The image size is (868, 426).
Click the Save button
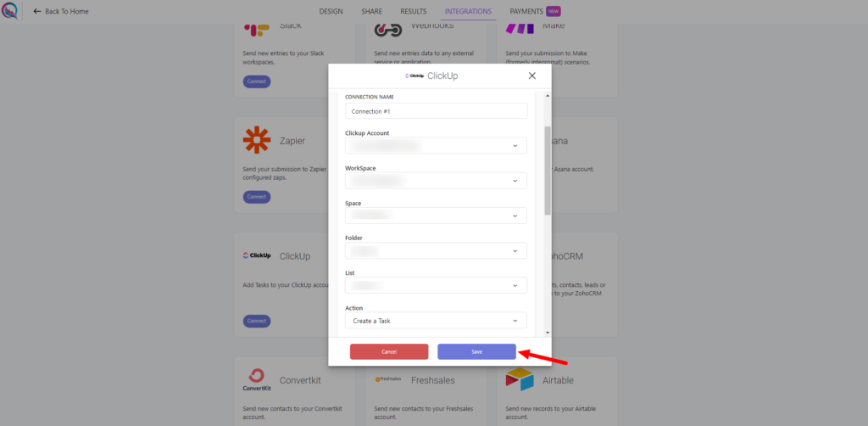476,352
